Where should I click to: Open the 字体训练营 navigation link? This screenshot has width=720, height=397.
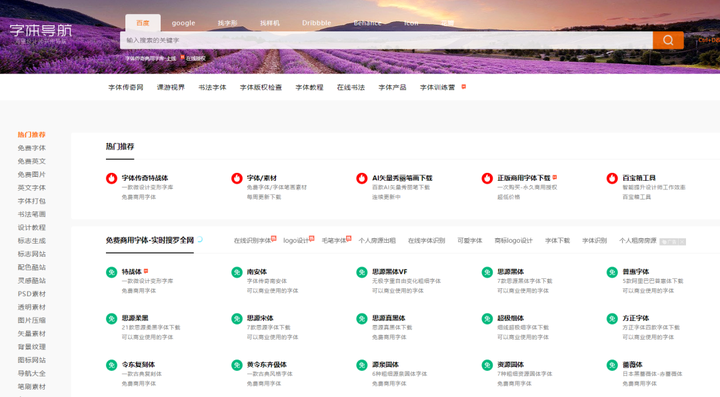point(437,87)
